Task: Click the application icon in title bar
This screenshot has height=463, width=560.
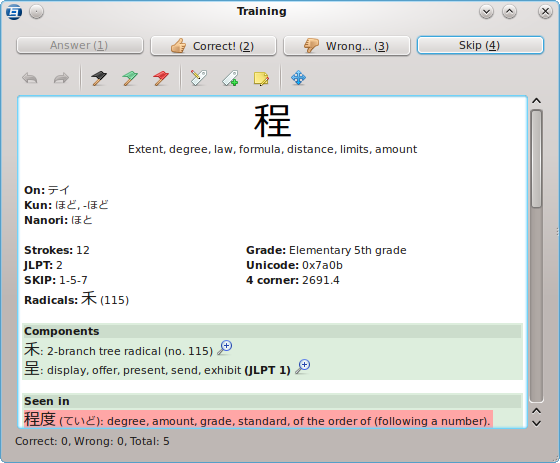Action: click(14, 12)
